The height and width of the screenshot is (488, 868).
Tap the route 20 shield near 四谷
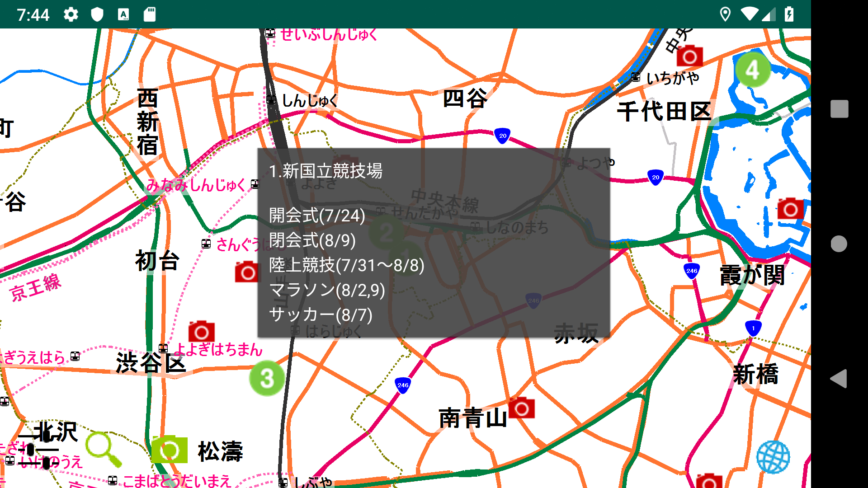502,136
